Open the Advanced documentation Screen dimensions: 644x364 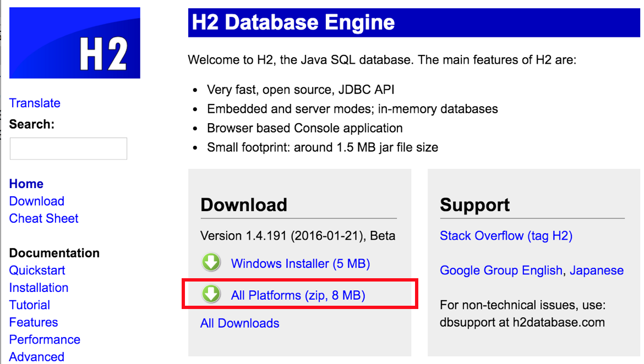(x=36, y=356)
